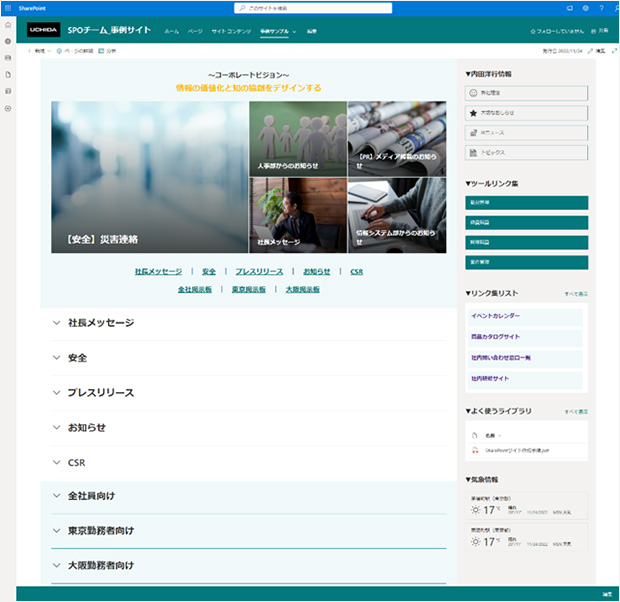This screenshot has width=620, height=602.
Task: Click the home icon in left rail
Action: (8, 25)
